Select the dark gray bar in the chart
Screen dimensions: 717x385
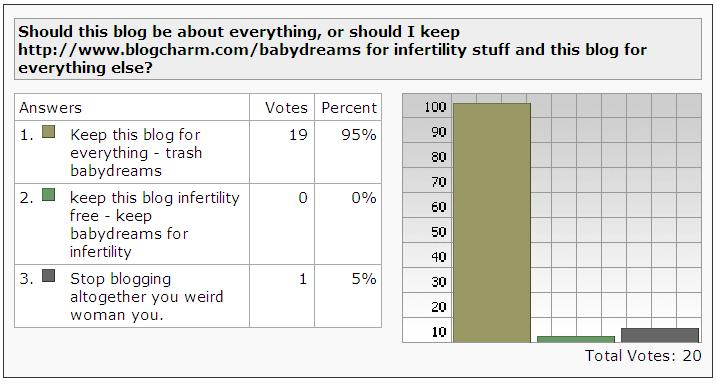point(660,335)
